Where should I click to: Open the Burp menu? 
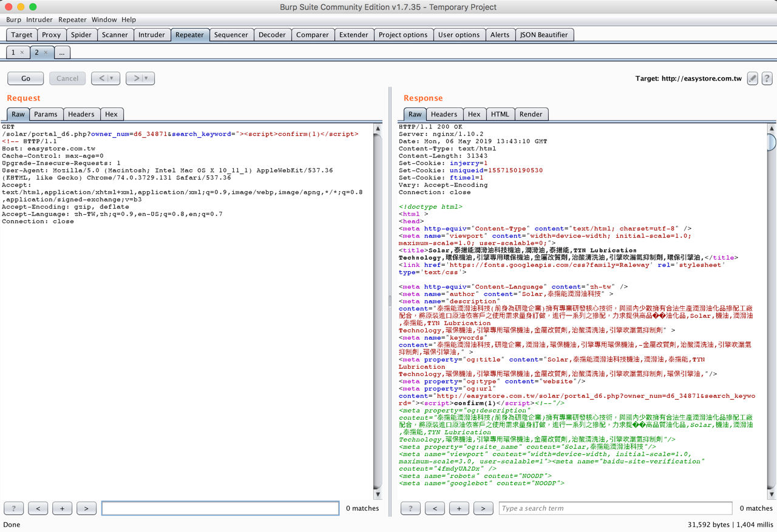coord(13,19)
